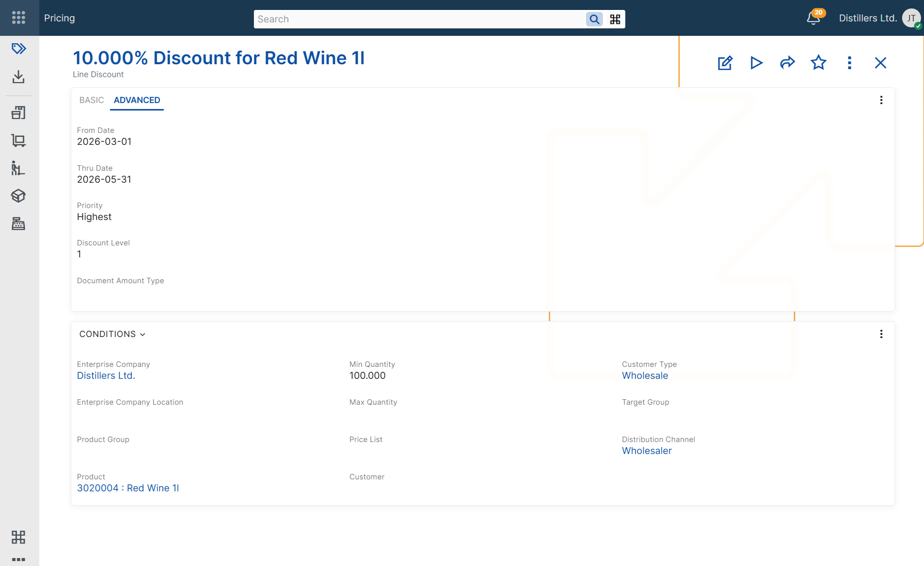Click the discount title heading

(x=219, y=58)
